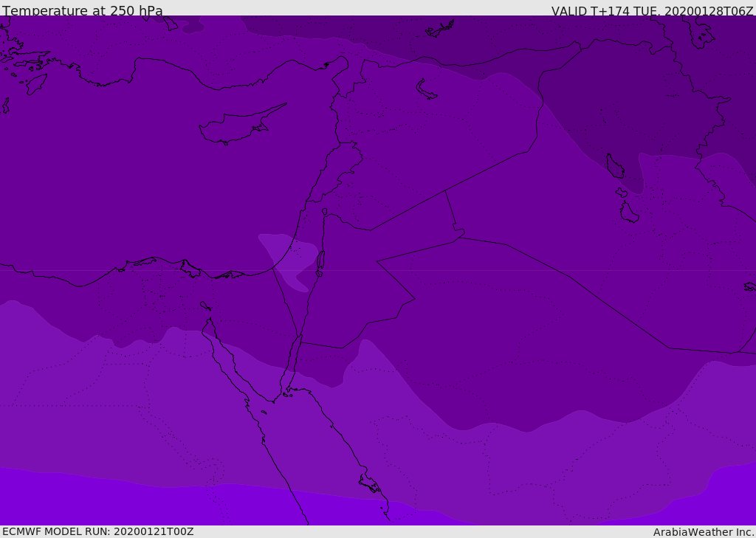Click Lake Razzaza below Lake Tharthar
Screen dimensions: 756x538
coord(628,213)
